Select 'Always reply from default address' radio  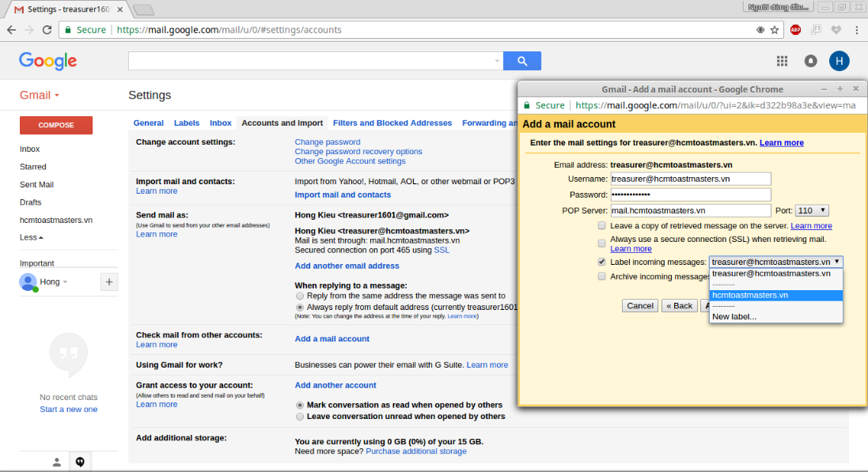299,307
